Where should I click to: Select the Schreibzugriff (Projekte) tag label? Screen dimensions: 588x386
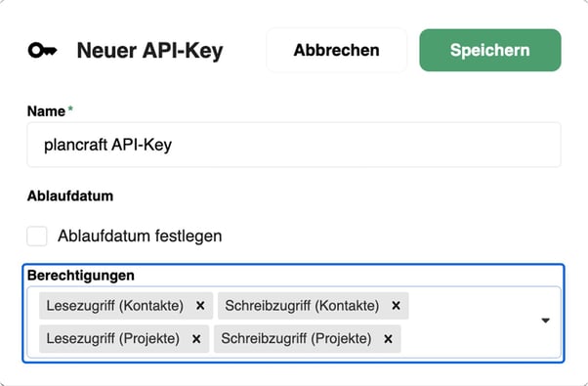point(296,339)
